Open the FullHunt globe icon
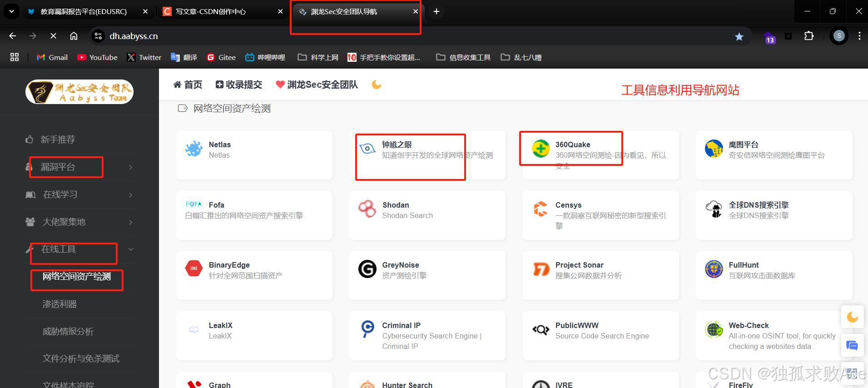The width and height of the screenshot is (868, 388). [x=714, y=269]
